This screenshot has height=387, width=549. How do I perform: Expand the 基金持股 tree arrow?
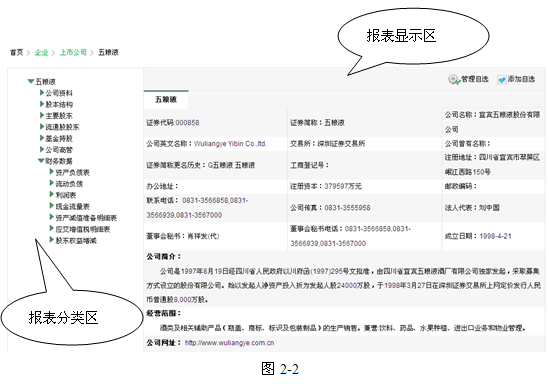click(42, 138)
